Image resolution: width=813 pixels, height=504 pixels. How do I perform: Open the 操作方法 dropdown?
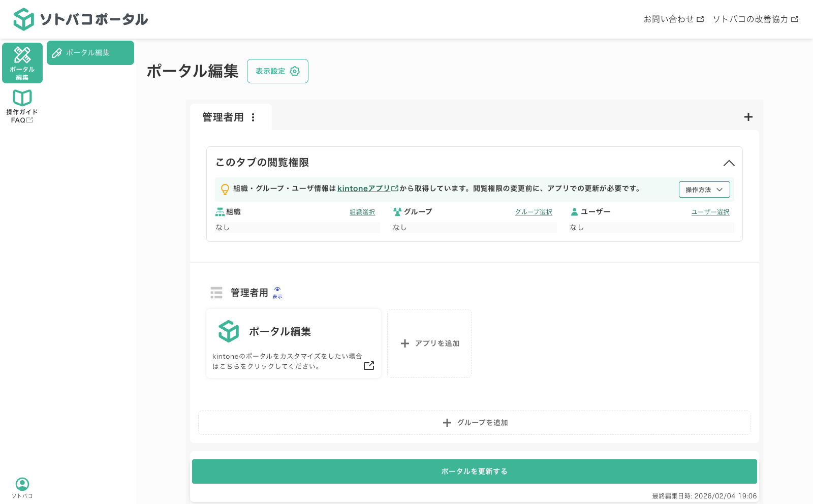pyautogui.click(x=704, y=189)
